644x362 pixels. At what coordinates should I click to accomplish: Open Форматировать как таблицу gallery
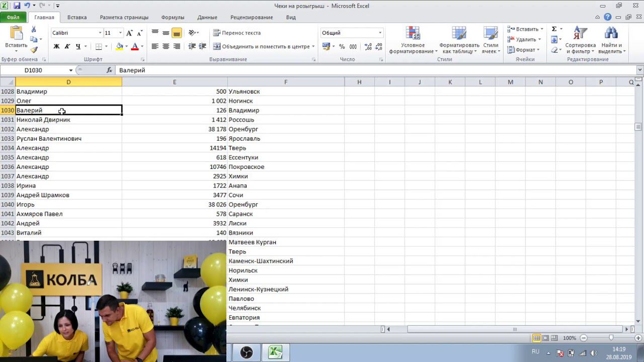(459, 40)
